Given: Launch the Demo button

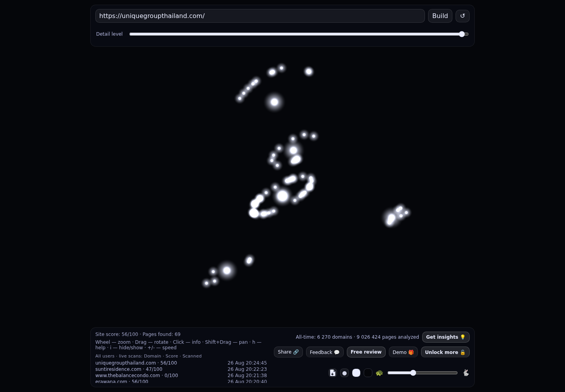Looking at the screenshot, I should pyautogui.click(x=403, y=352).
